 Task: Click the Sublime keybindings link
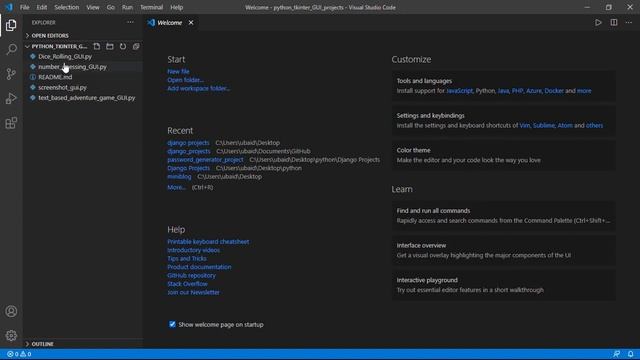[544, 125]
